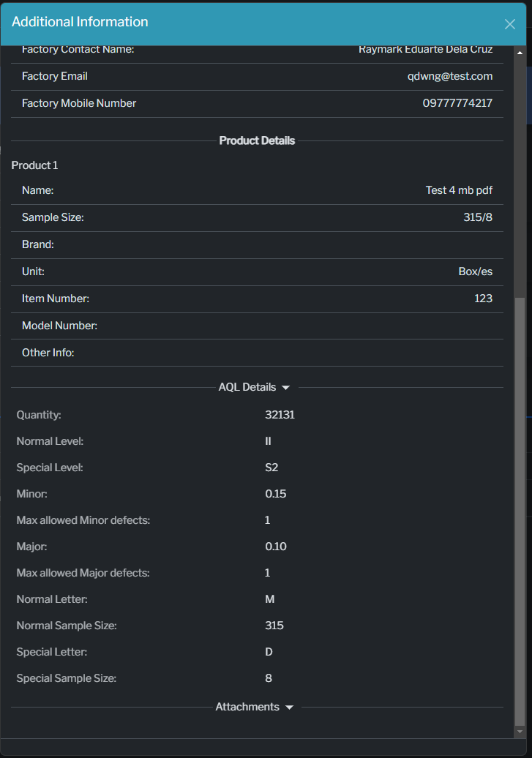Click the Additional Information title bar text
Viewport: 532px width, 758px height.
[x=80, y=22]
